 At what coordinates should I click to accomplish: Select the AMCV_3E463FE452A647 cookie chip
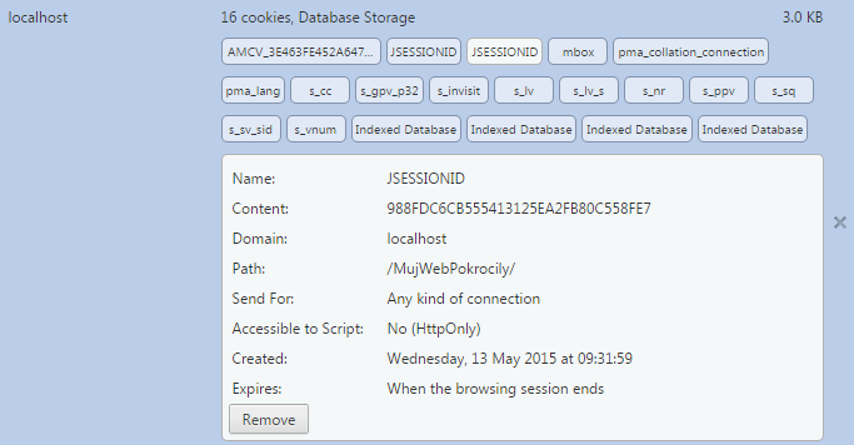(302, 51)
